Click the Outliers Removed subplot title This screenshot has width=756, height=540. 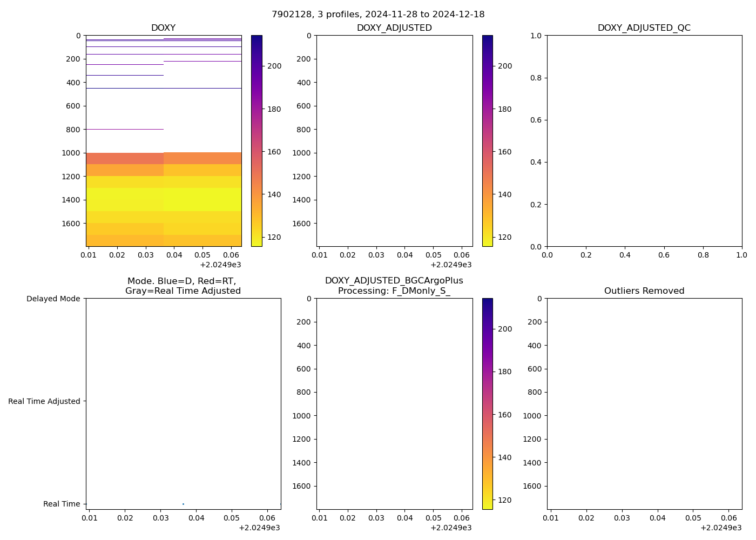click(x=644, y=291)
